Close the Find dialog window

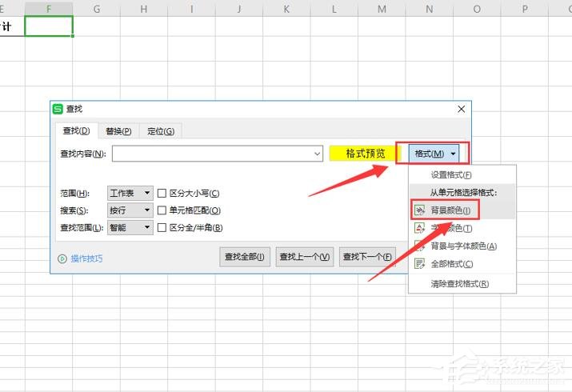click(x=461, y=109)
